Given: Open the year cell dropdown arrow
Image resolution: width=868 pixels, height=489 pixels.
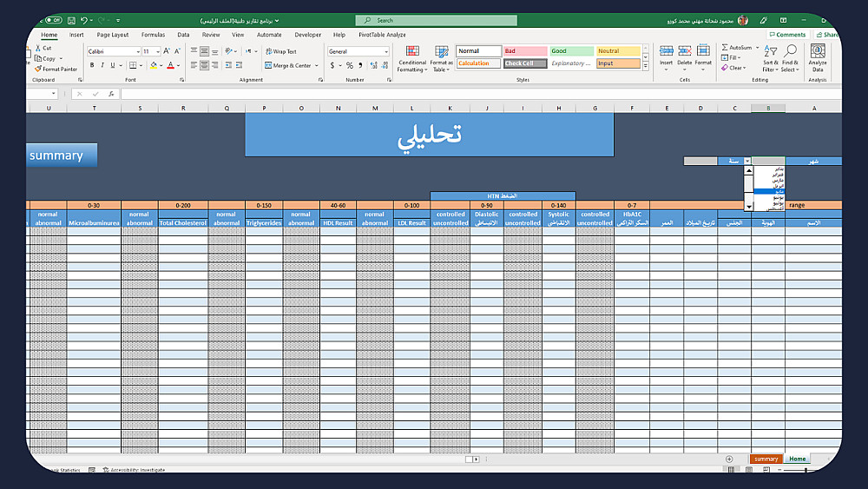Looking at the screenshot, I should [747, 162].
